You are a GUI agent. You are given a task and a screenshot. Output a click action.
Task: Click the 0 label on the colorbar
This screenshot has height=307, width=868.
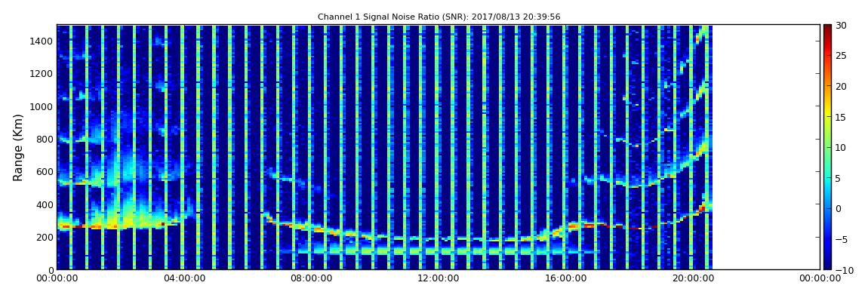coord(839,208)
